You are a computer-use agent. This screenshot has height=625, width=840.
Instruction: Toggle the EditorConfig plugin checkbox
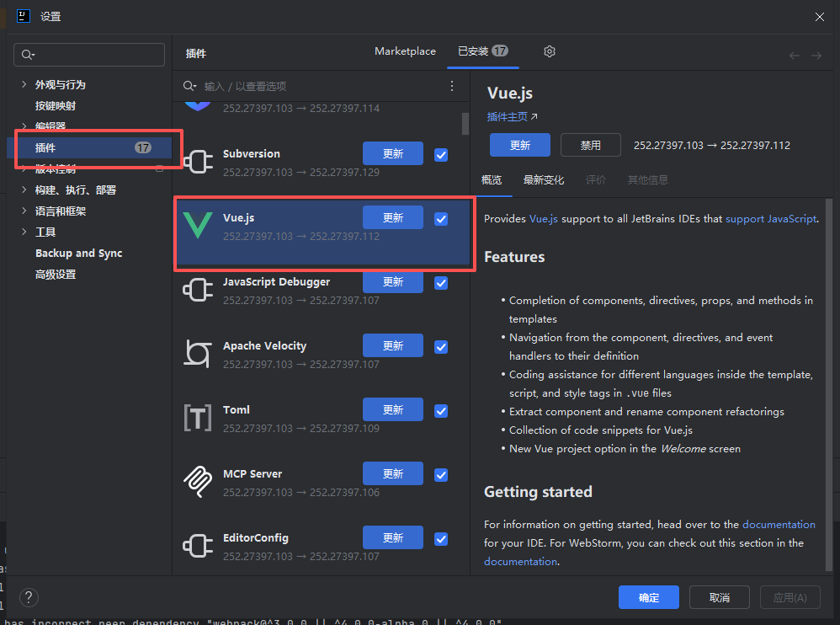point(441,539)
